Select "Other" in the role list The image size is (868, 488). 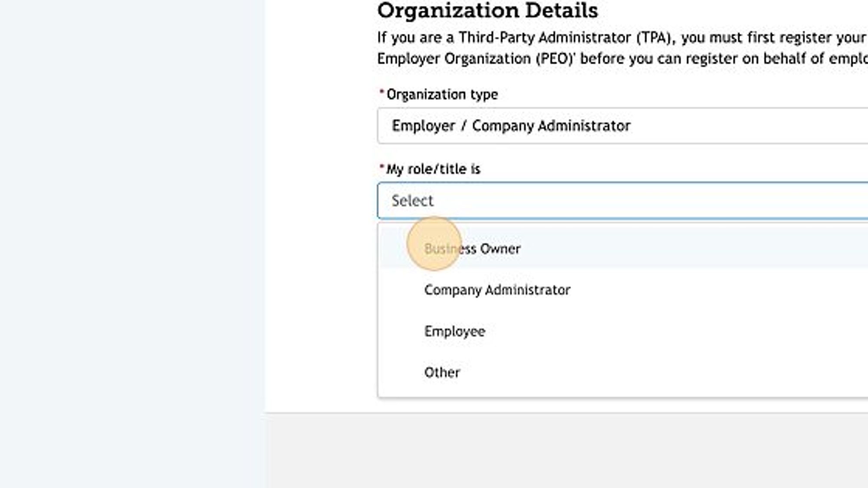pos(442,371)
